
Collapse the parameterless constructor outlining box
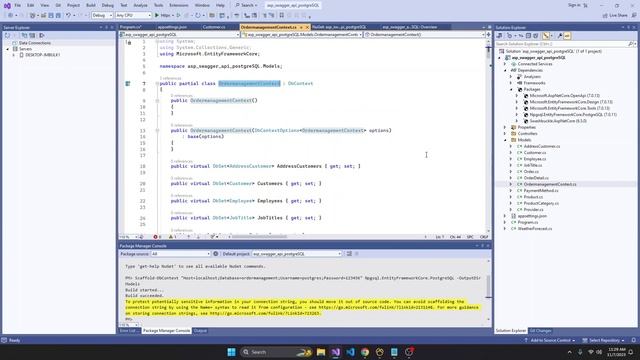pyautogui.click(x=157, y=100)
